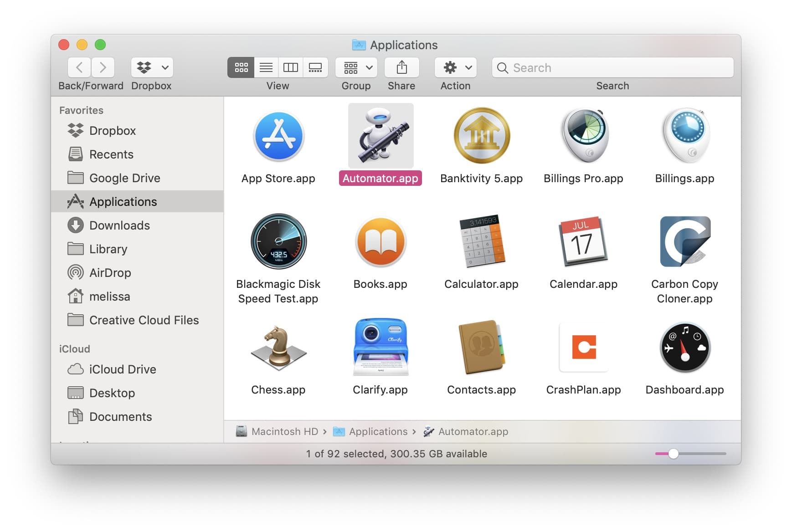
Task: Click the Automator.app robot icon
Action: (381, 135)
